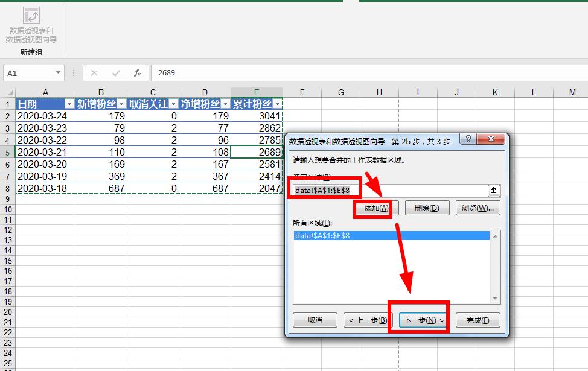
Task: Click 取消 to cancel the wizard
Action: point(315,320)
